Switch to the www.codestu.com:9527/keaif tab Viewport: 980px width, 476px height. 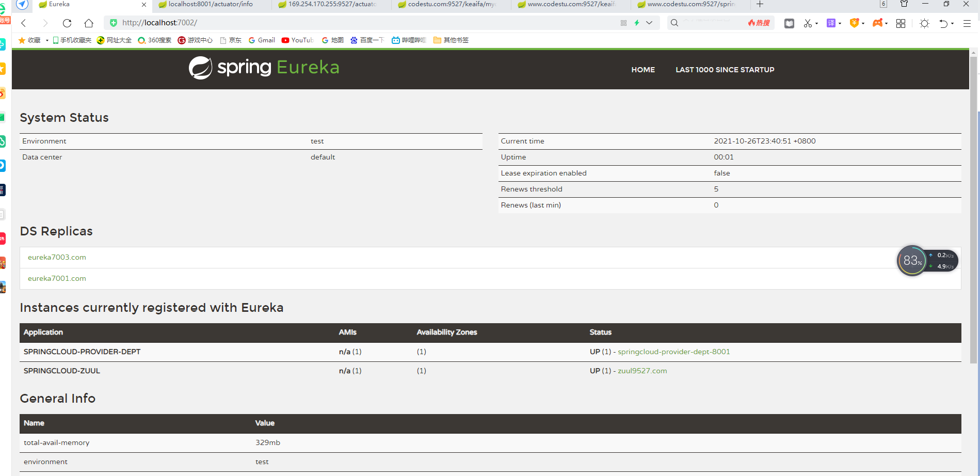571,4
